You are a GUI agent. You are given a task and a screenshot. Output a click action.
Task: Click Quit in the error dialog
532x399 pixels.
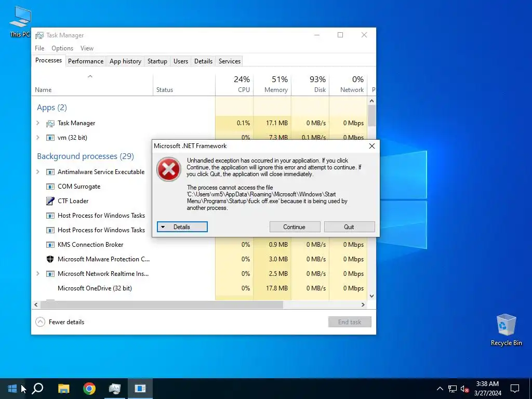click(349, 227)
